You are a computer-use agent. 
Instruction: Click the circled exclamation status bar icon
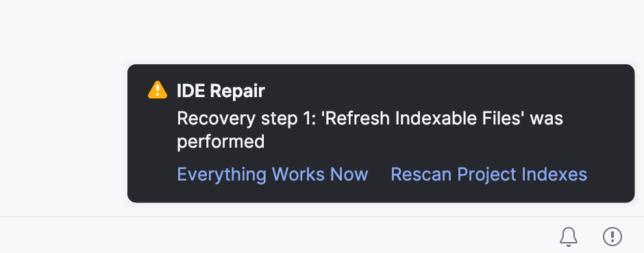612,237
